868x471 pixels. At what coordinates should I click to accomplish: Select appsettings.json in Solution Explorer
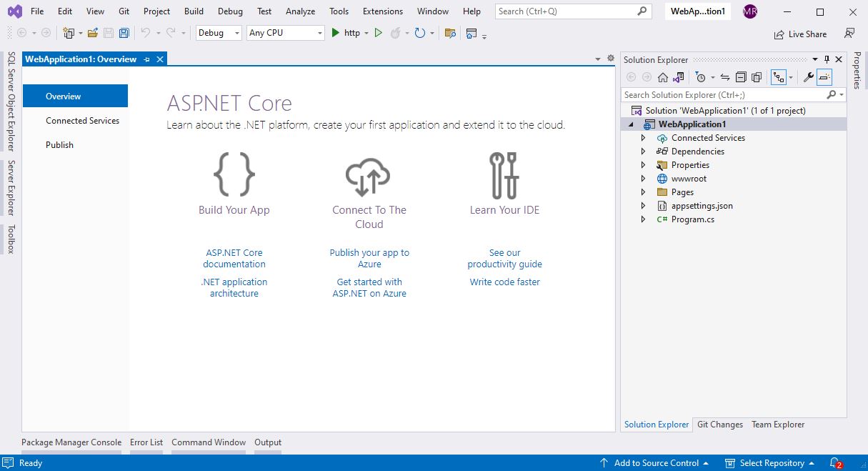[x=702, y=206]
